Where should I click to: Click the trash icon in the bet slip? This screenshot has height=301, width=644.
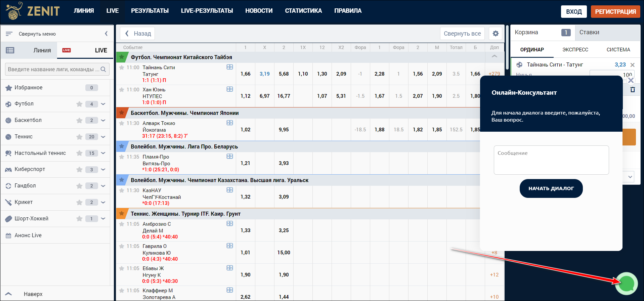tap(633, 90)
